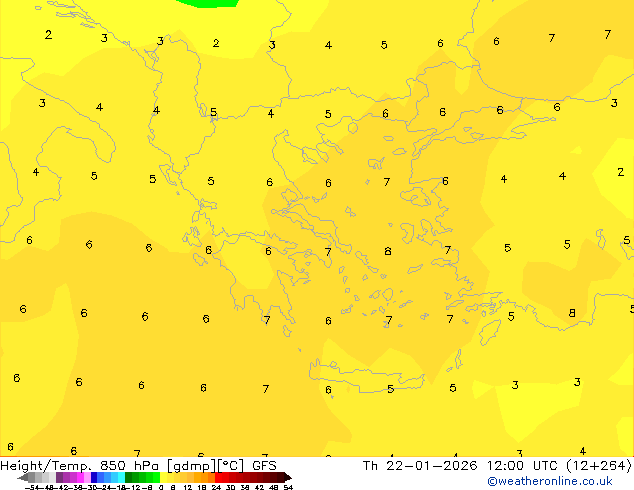Click the '850 hPa' pressure level label
634x490 pixels.
pos(129,466)
